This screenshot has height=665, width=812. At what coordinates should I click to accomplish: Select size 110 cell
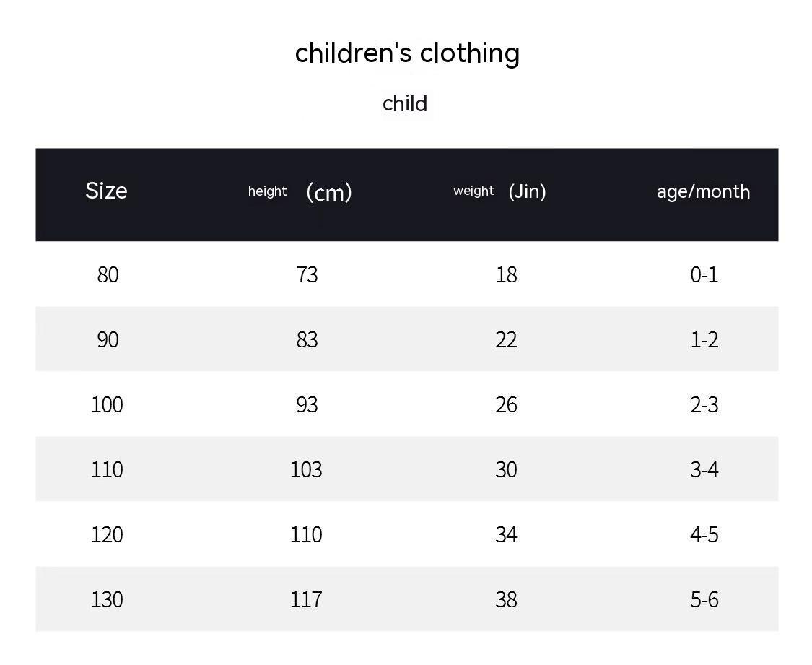pyautogui.click(x=107, y=469)
